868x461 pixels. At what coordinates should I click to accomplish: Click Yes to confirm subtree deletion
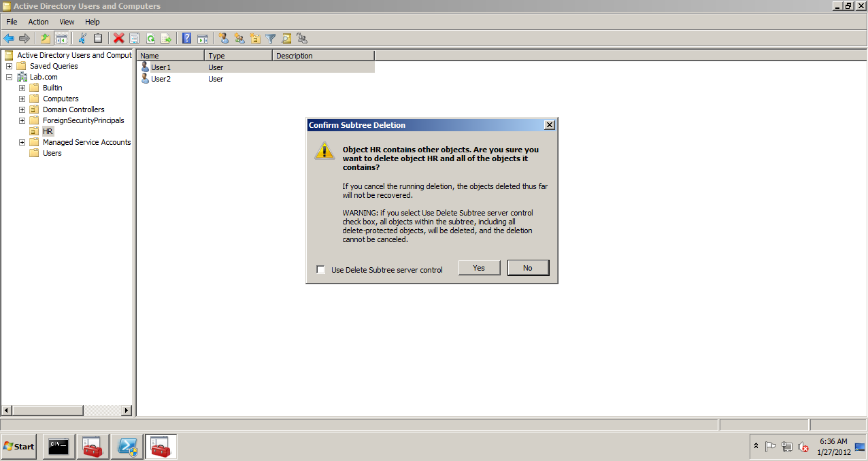tap(479, 267)
